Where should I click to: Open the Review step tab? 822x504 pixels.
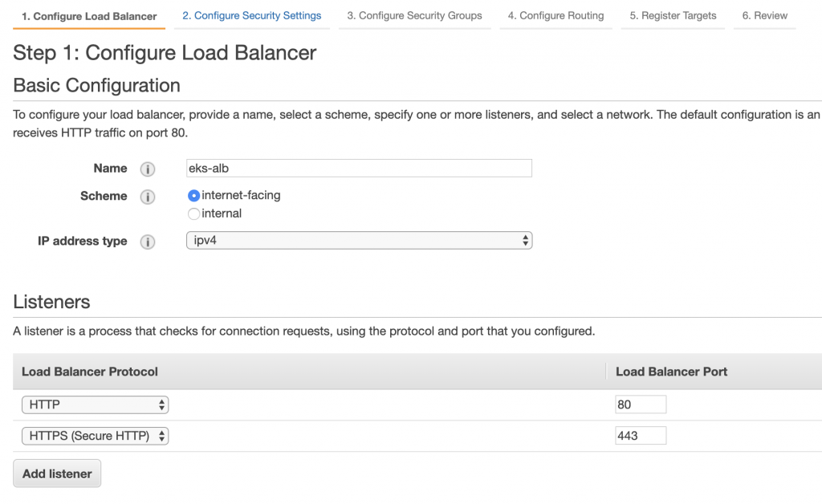(764, 15)
